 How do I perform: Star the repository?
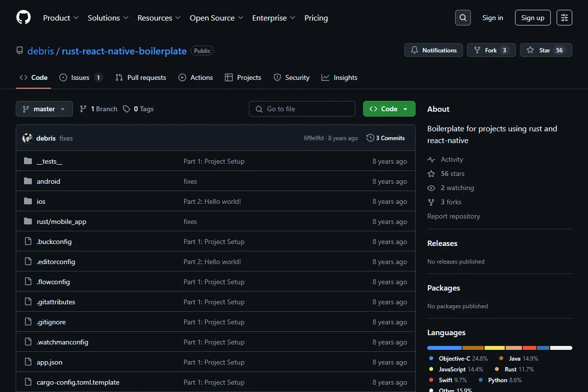point(546,50)
